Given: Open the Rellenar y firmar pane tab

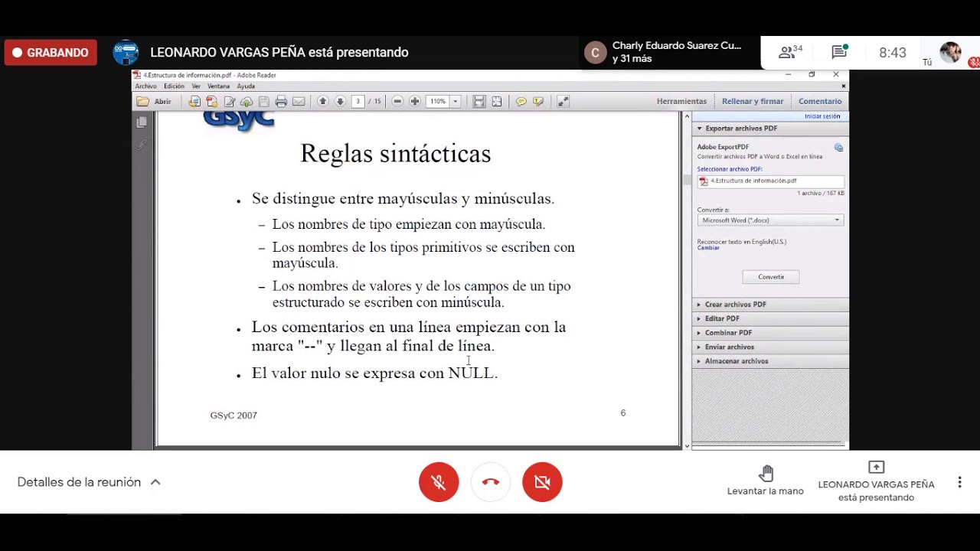Looking at the screenshot, I should pyautogui.click(x=753, y=101).
